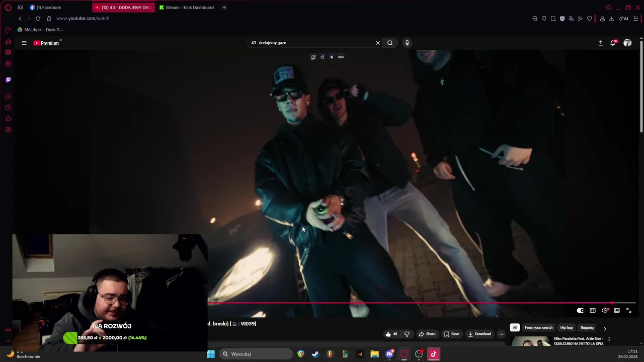The width and height of the screenshot is (644, 362).
Task: Select the 43 - DODAJEMY GAZU YouTube tab
Action: click(x=123, y=8)
